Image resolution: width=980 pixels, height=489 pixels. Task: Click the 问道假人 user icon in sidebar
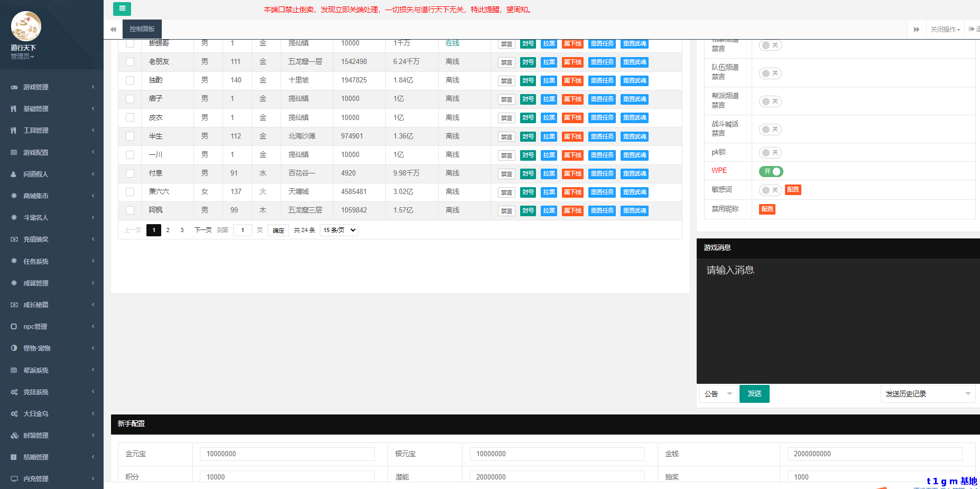pyautogui.click(x=14, y=174)
